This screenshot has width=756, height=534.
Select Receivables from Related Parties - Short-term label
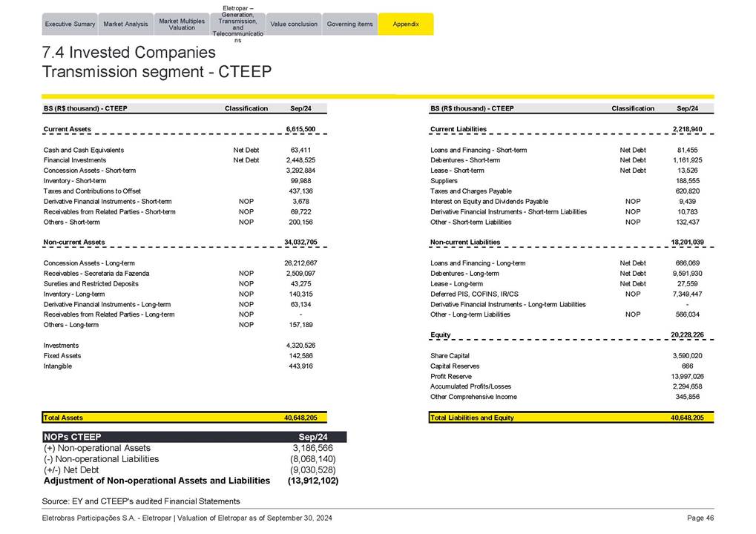[110, 212]
